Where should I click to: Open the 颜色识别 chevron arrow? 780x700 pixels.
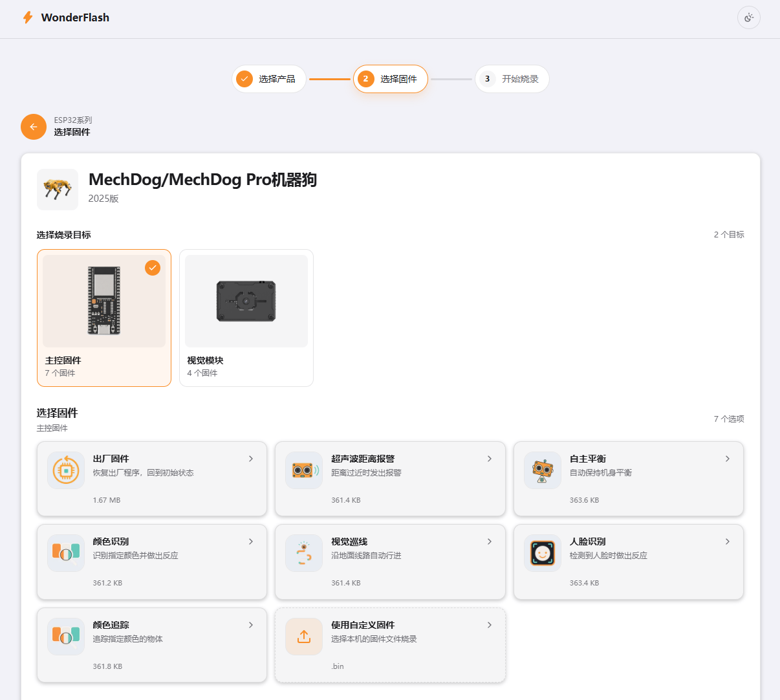(251, 541)
